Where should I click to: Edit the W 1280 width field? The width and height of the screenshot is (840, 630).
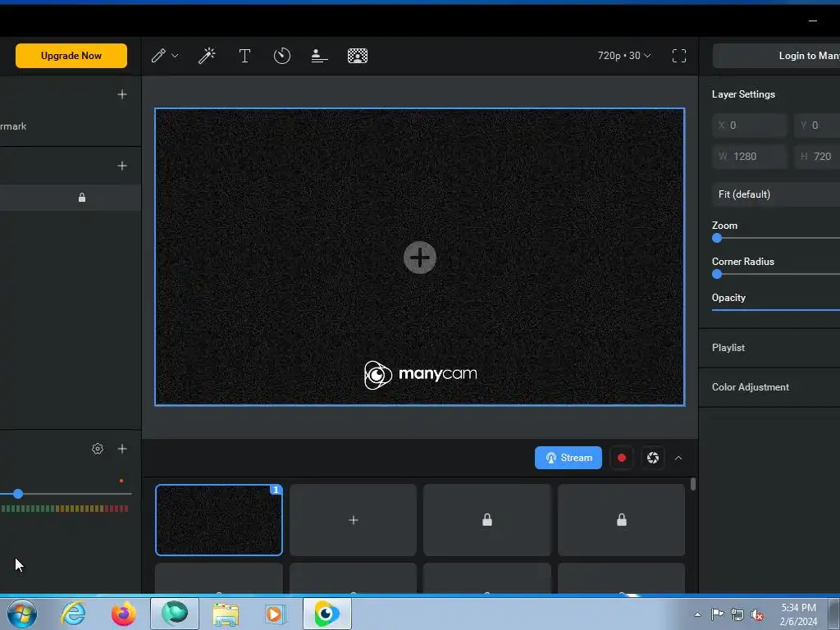click(x=750, y=157)
